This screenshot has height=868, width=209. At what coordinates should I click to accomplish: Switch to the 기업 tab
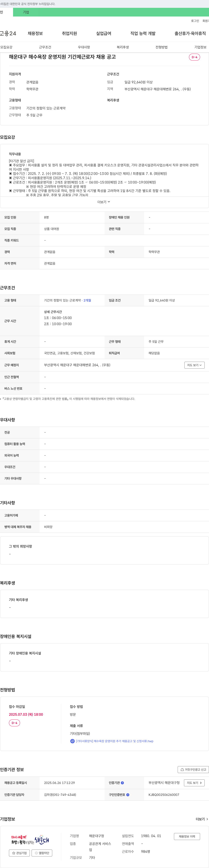pos(26,12)
